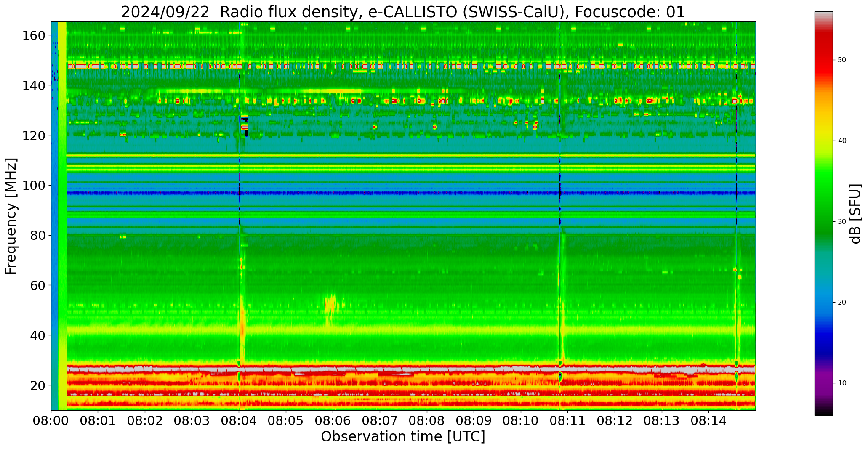868x449 pixels.
Task: Click the red region of the colorbar
Action: [x=823, y=55]
